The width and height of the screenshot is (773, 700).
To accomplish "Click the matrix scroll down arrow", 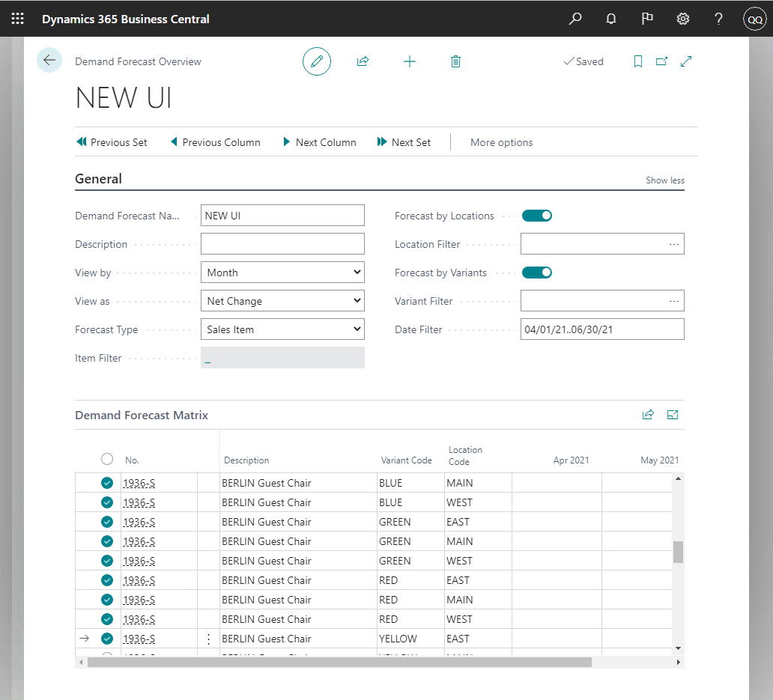I will tap(679, 648).
